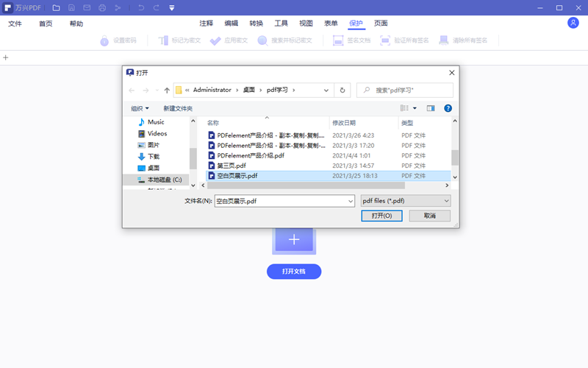Click the 取消 button
Viewport: 588px width, 368px height.
pos(429,216)
